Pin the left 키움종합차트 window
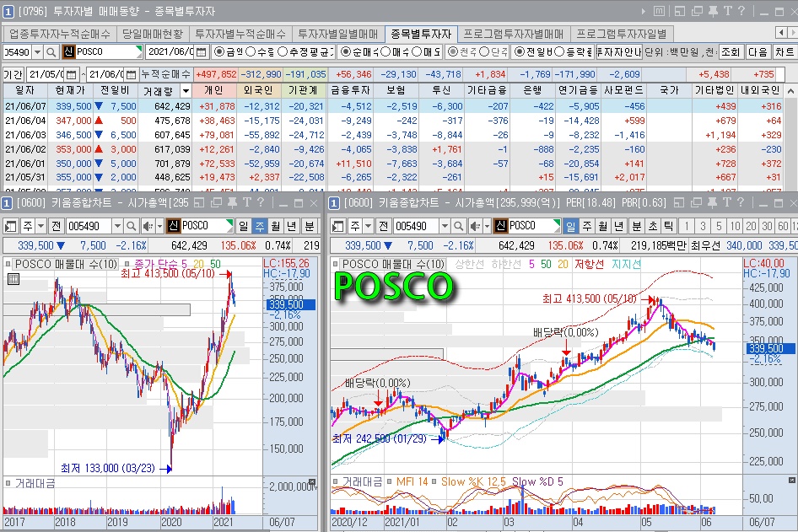The height and width of the screenshot is (532, 798). 232,203
